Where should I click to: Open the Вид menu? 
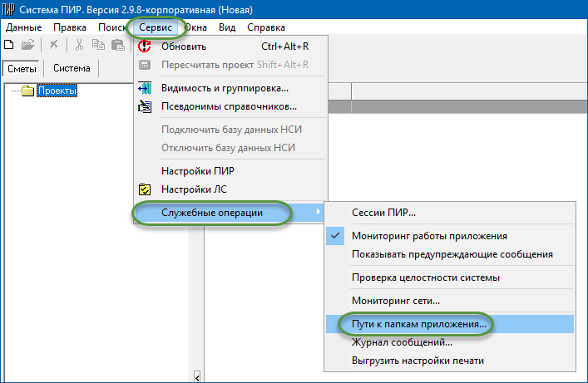coord(227,27)
